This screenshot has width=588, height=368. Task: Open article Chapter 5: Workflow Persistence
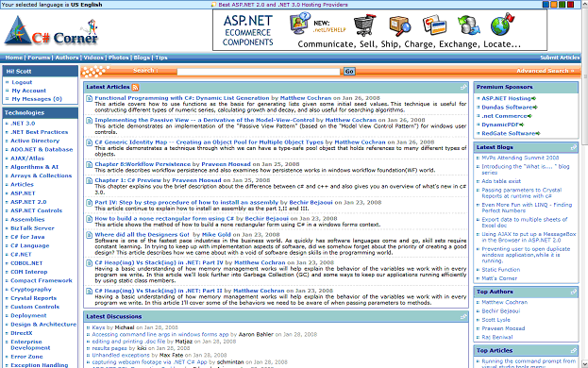point(143,164)
